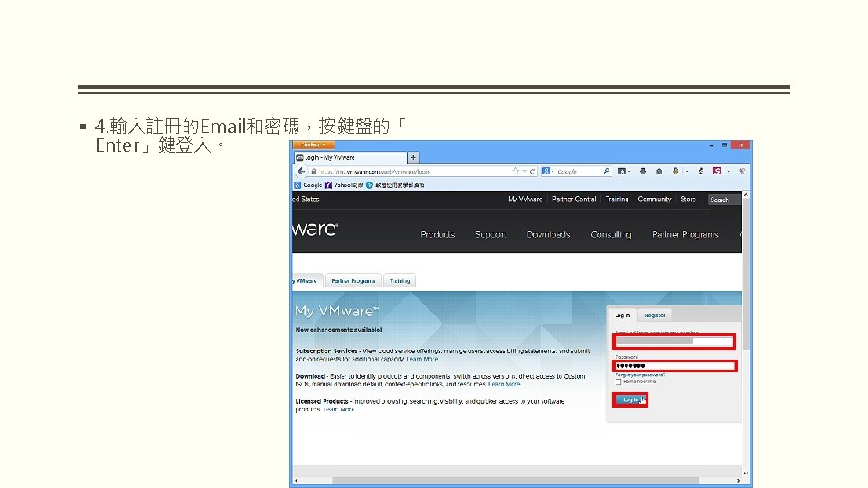This screenshot has width=868, height=488.
Task: Open the downloads arrow toolbar icon
Action: tap(643, 172)
